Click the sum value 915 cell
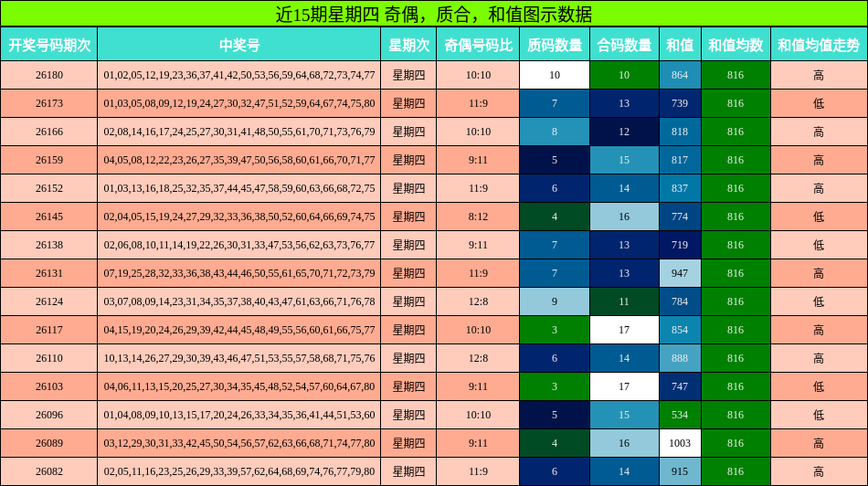 (680, 471)
